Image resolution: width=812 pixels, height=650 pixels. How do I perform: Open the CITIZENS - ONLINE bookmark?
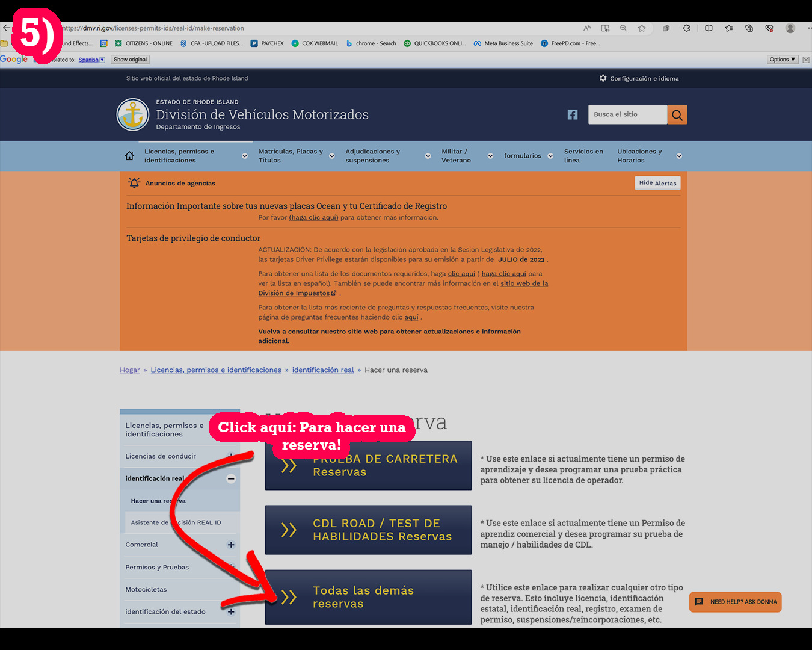(144, 43)
